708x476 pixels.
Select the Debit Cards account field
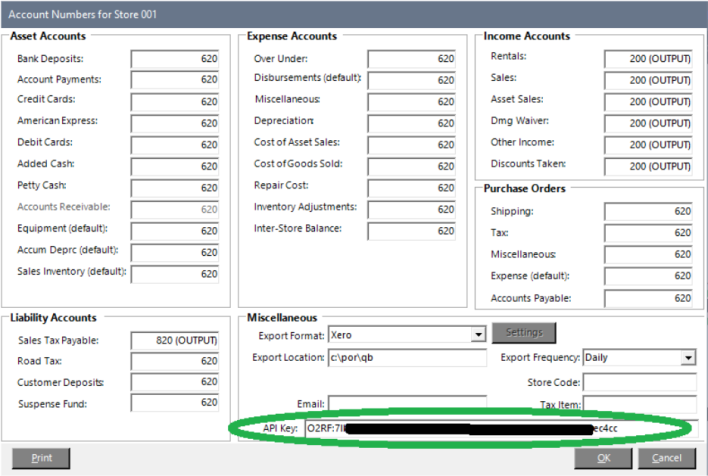click(175, 145)
